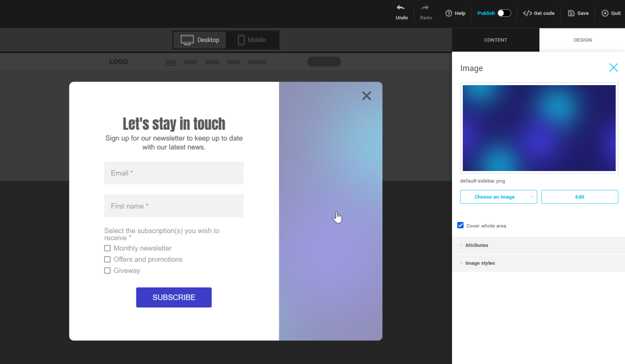Open Help from the top toolbar
This screenshot has height=364, width=625.
click(x=455, y=13)
